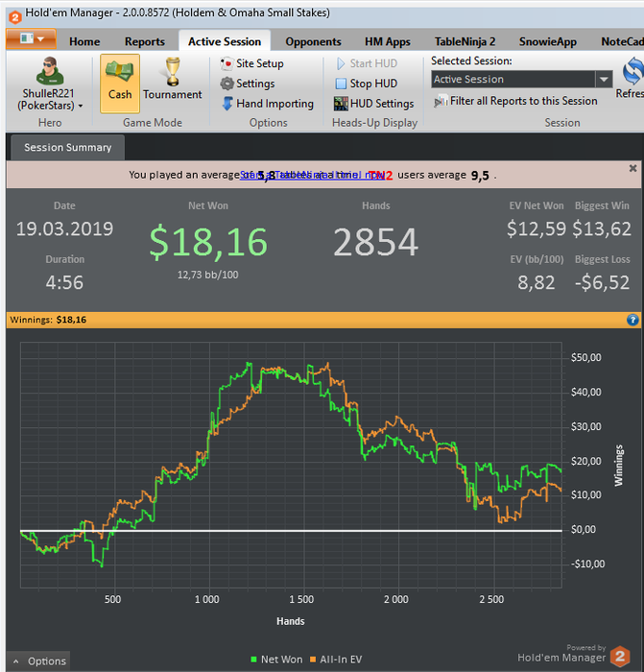
Task: Expand the Options panel at bottom
Action: pyautogui.click(x=39, y=660)
